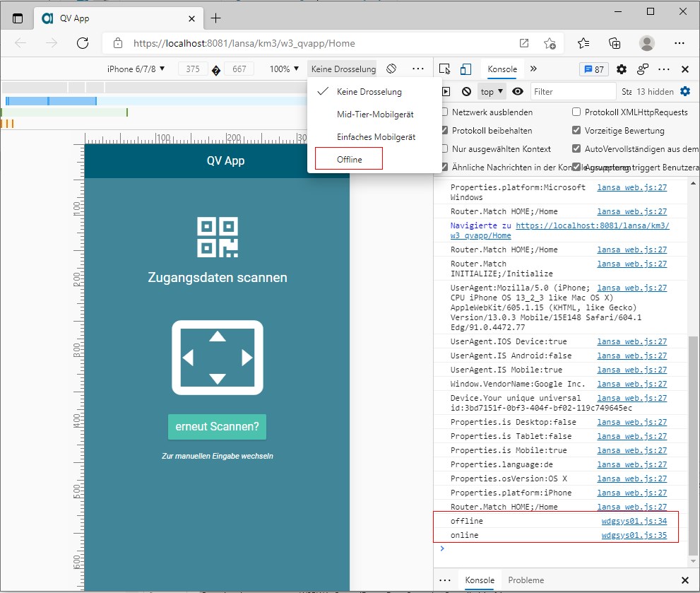Open console settings blue gear
The image size is (700, 593).
coord(684,92)
